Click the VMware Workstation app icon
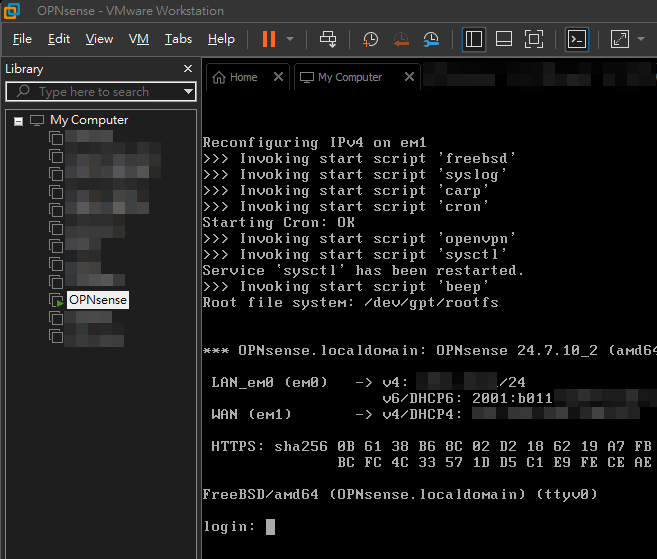 tap(12, 11)
